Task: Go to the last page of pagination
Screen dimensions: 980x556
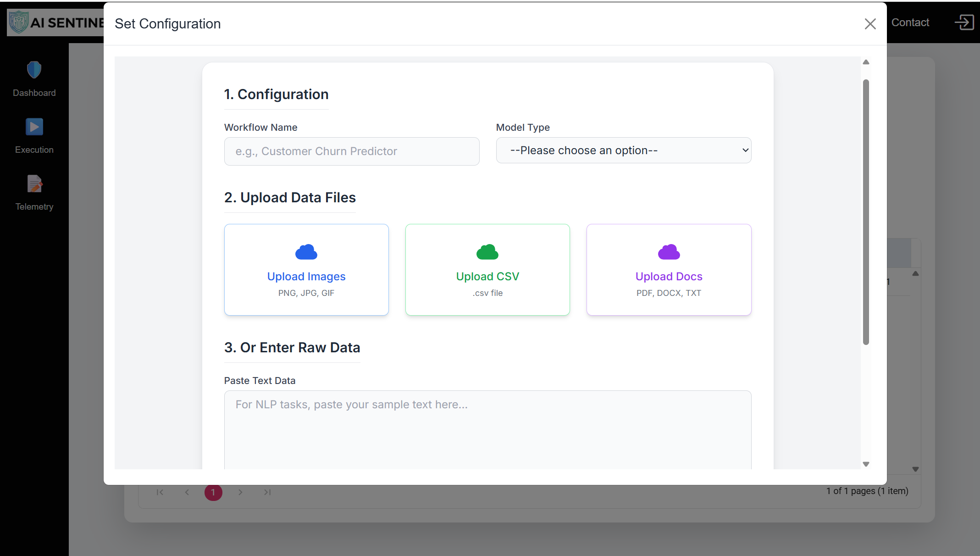Action: [267, 492]
